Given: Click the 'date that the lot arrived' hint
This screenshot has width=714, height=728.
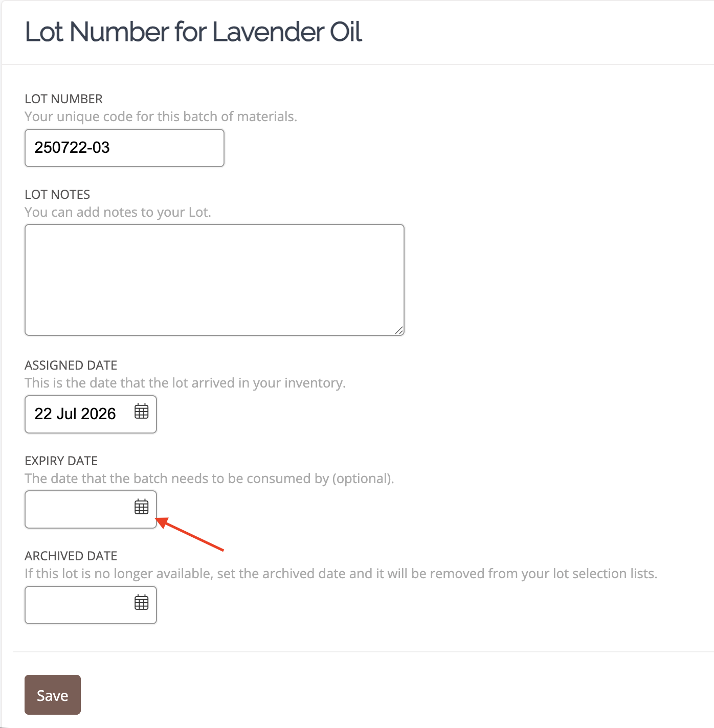Looking at the screenshot, I should click(185, 383).
